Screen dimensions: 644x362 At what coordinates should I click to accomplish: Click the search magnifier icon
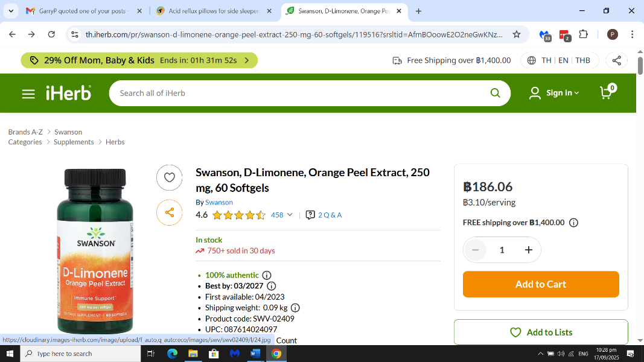pos(495,93)
